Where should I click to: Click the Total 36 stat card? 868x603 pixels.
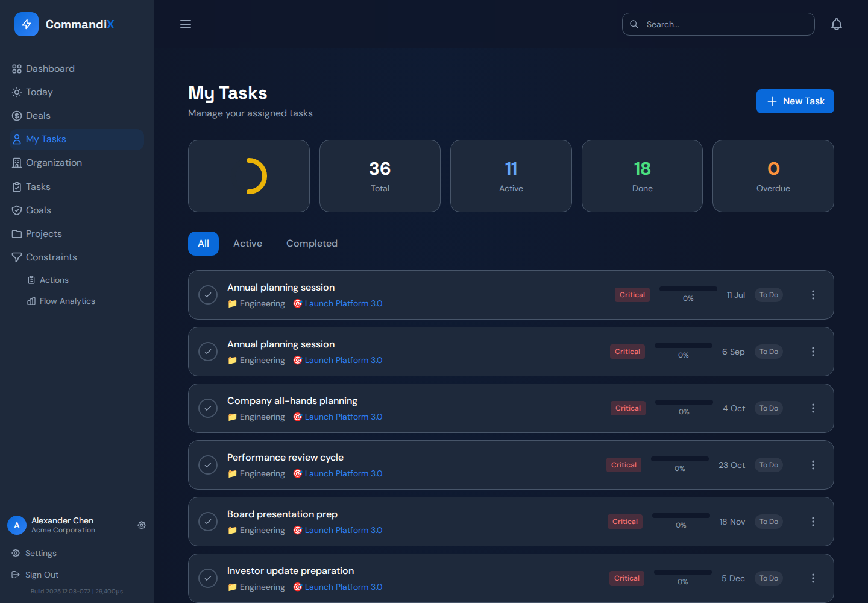380,176
